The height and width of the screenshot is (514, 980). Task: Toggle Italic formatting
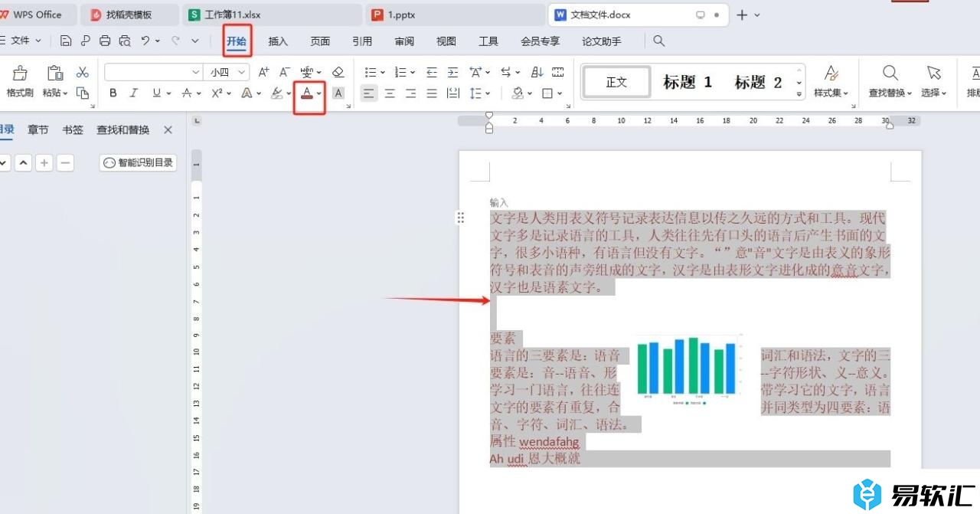point(134,93)
